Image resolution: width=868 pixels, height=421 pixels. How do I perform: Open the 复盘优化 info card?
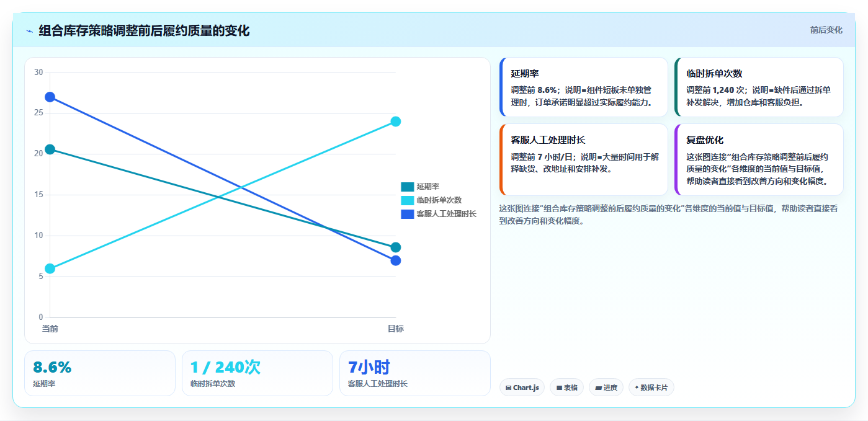coord(759,160)
